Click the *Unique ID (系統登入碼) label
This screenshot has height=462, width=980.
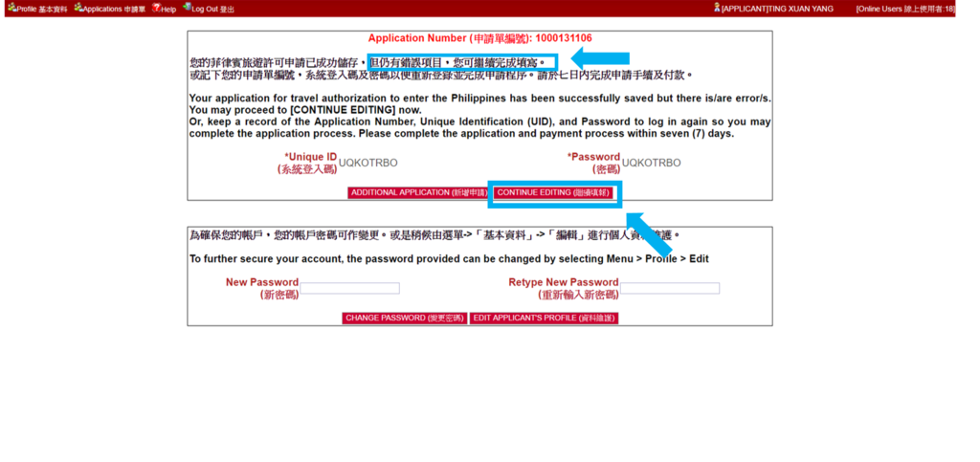[306, 163]
